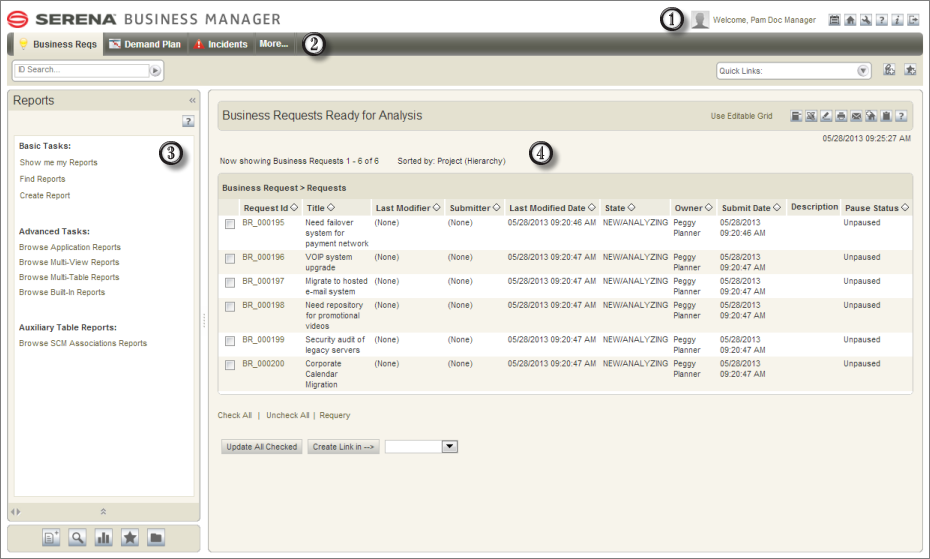Click the new document icon in bottom toolbar
The image size is (930, 559).
[x=51, y=538]
